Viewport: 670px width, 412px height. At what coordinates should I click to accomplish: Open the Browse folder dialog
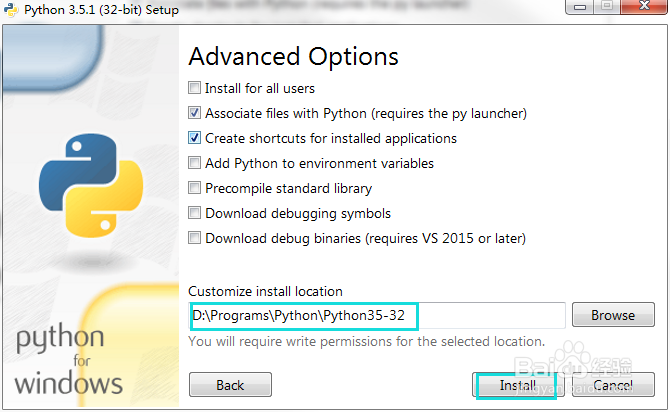(x=613, y=315)
